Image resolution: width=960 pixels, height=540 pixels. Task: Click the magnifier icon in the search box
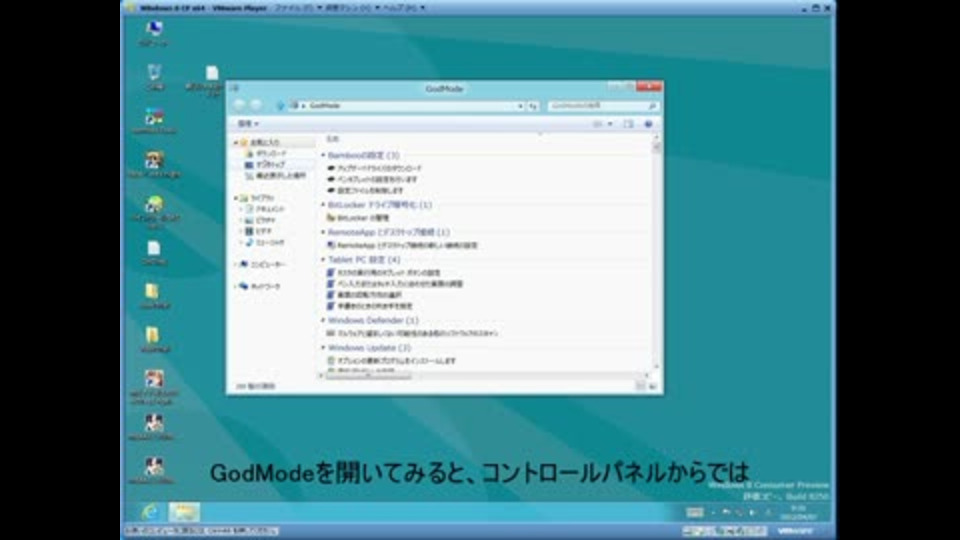[652, 106]
